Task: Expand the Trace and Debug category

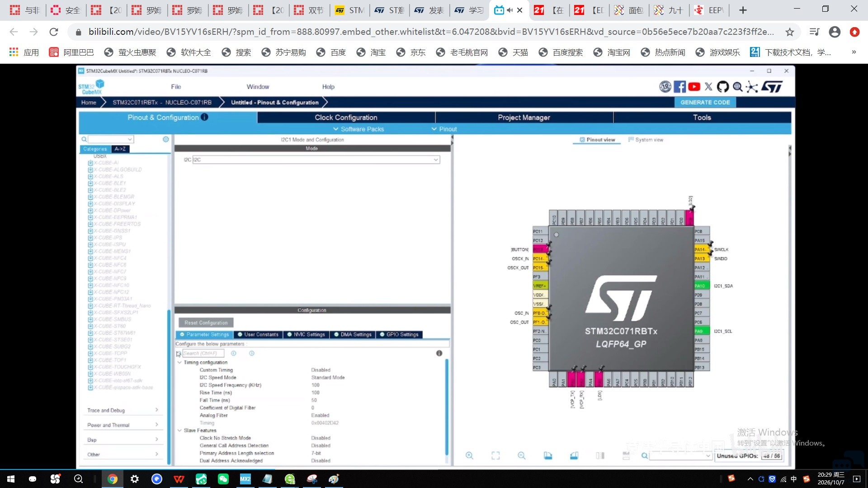Action: point(123,410)
